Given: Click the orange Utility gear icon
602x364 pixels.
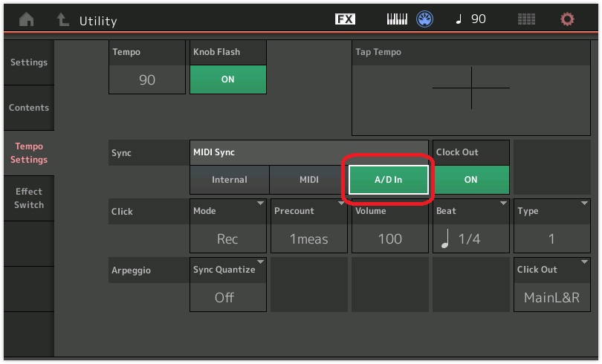Looking at the screenshot, I should click(x=567, y=19).
